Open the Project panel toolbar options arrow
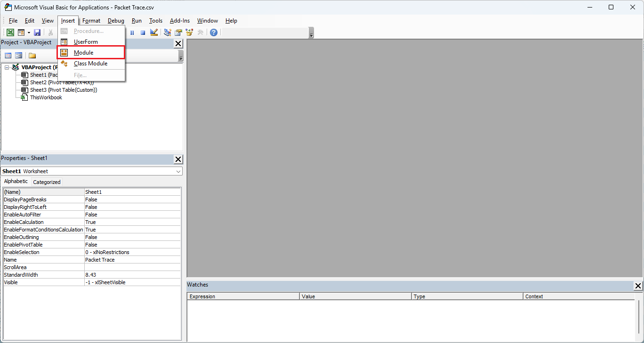Image resolution: width=644 pixels, height=343 pixels. [x=181, y=56]
